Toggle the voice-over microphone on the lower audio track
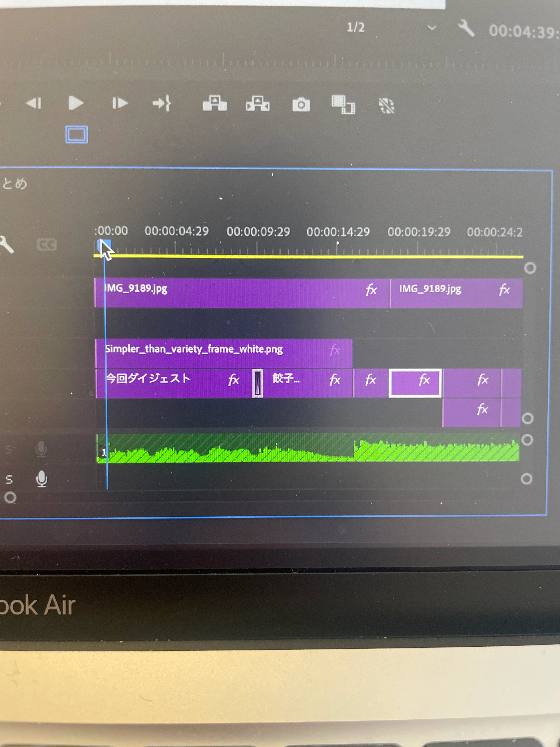This screenshot has height=747, width=560. tap(42, 479)
